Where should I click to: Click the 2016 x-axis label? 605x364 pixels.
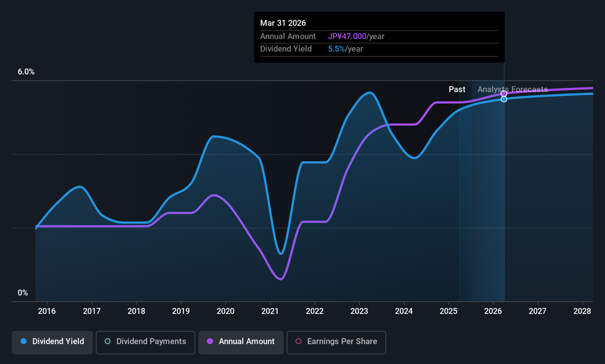[47, 311]
